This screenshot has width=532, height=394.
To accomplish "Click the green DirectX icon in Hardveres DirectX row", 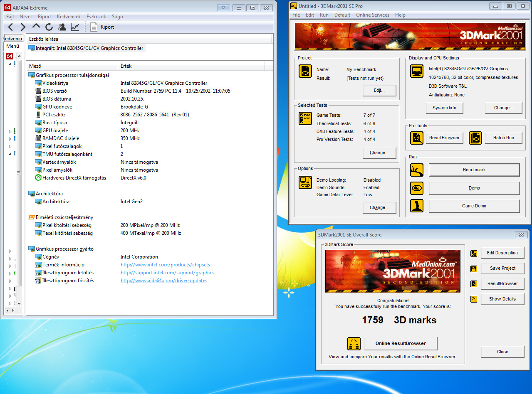I will click(x=38, y=178).
